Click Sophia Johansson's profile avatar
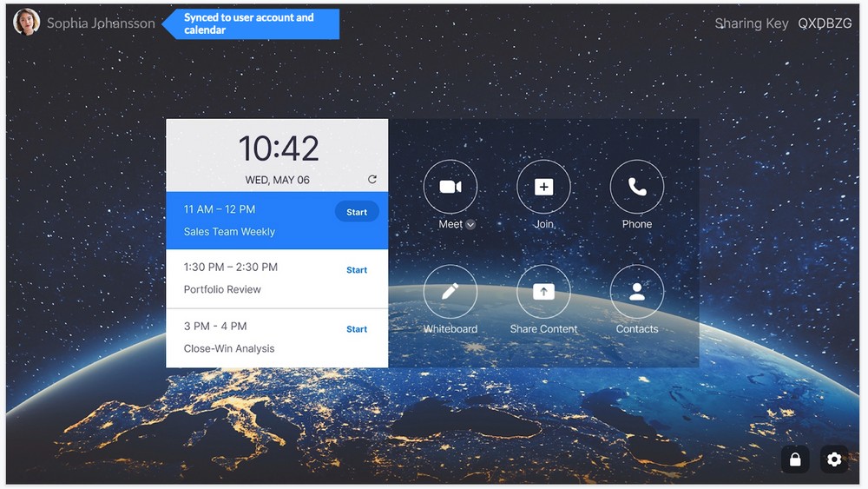868x489 pixels. [27, 23]
